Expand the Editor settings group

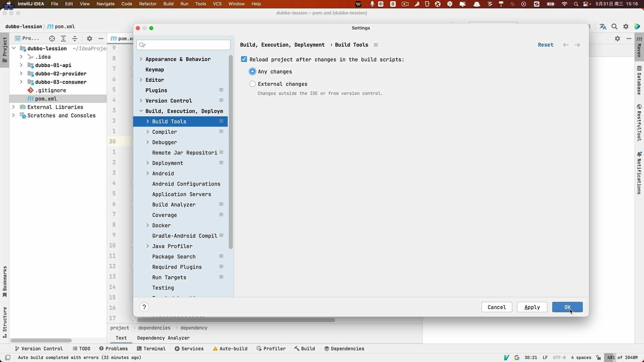click(x=141, y=80)
